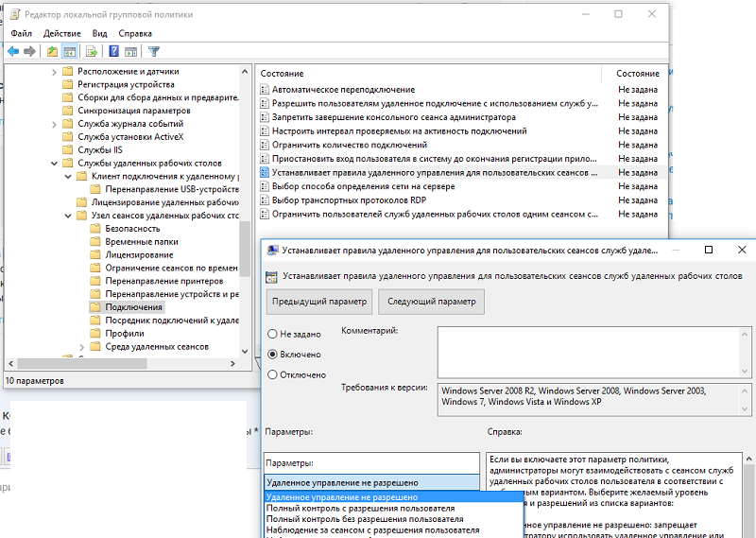Image resolution: width=756 pixels, height=538 pixels.
Task: Expand the 'Среда удаленных сеансов' tree node
Action: [x=81, y=347]
